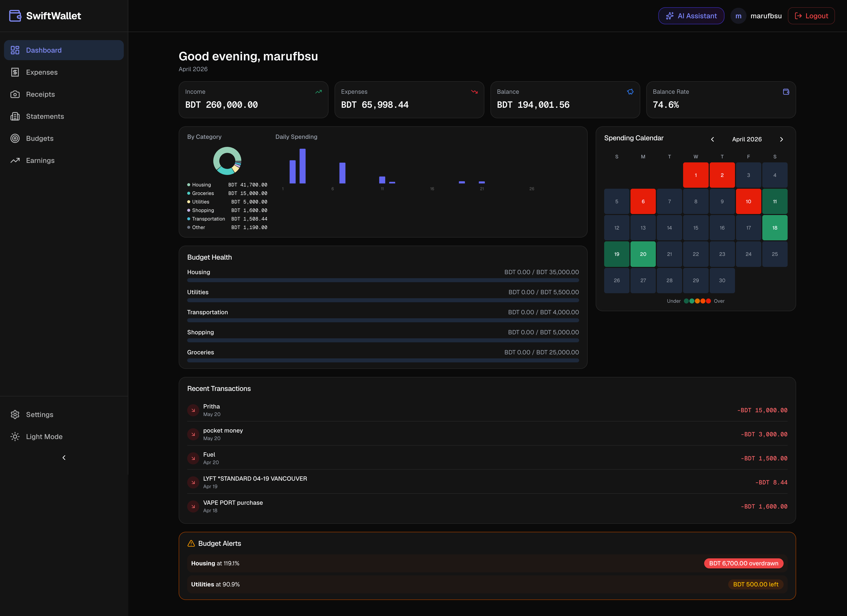This screenshot has width=847, height=616.
Task: Click the Settings gear icon
Action: [x=15, y=415]
